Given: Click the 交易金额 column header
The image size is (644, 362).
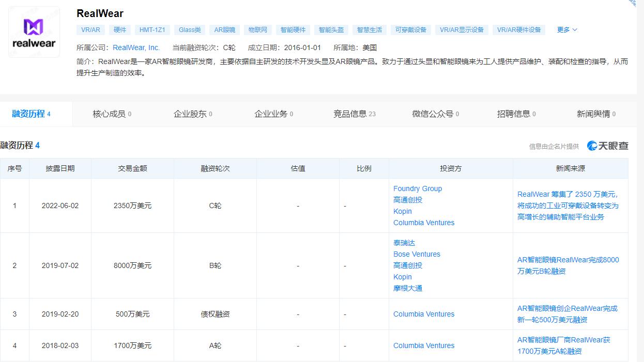Looking at the screenshot, I should (x=132, y=168).
